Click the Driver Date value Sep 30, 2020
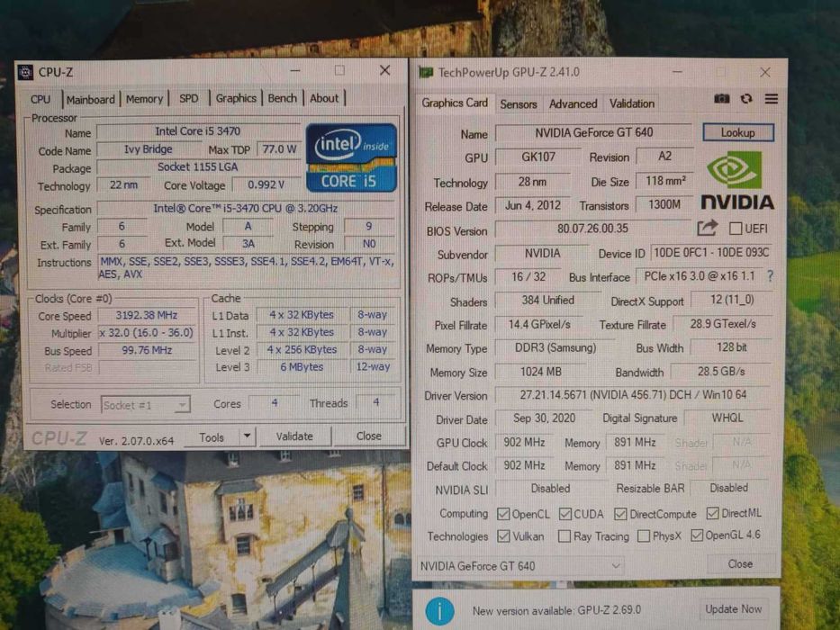This screenshot has height=630, width=840. (544, 418)
